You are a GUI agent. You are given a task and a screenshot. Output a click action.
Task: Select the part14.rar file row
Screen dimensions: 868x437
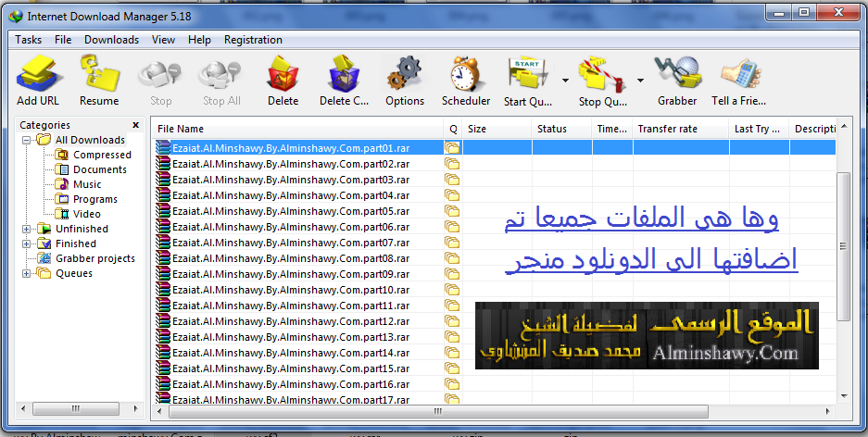(x=493, y=353)
